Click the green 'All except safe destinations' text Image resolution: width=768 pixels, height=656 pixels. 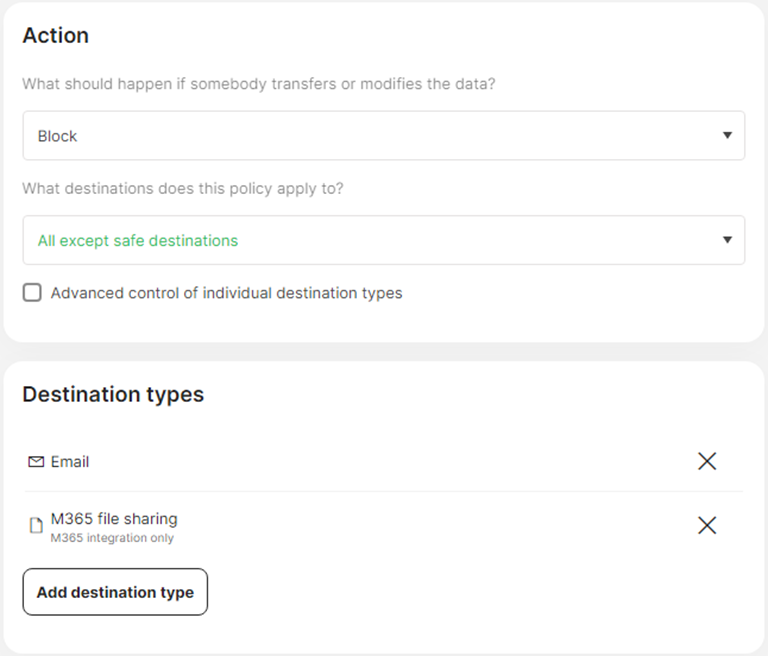pyautogui.click(x=138, y=240)
